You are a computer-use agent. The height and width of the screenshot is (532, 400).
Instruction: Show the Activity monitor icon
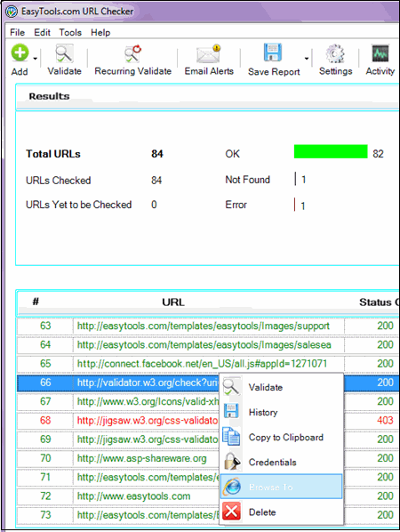point(380,53)
